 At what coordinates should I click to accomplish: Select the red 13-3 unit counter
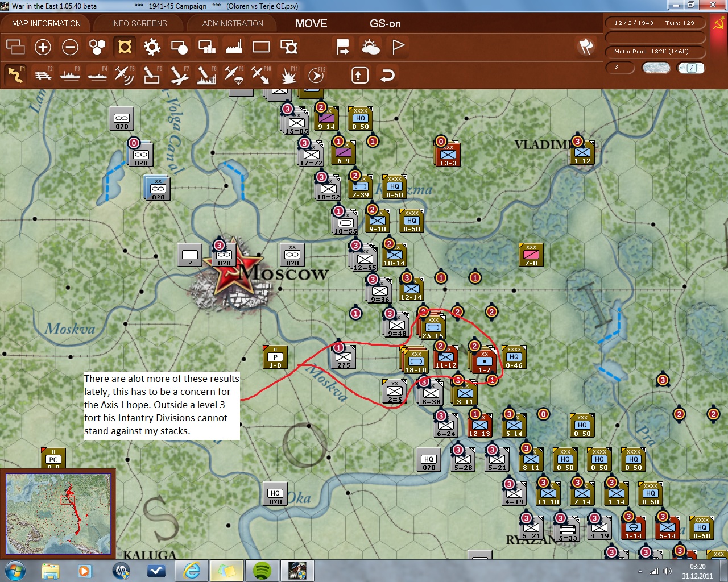tap(448, 154)
